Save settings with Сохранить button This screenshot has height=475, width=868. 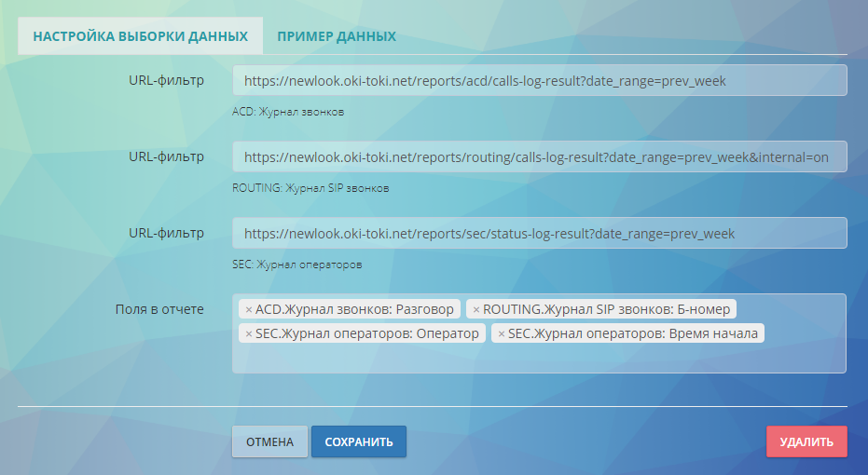(359, 441)
